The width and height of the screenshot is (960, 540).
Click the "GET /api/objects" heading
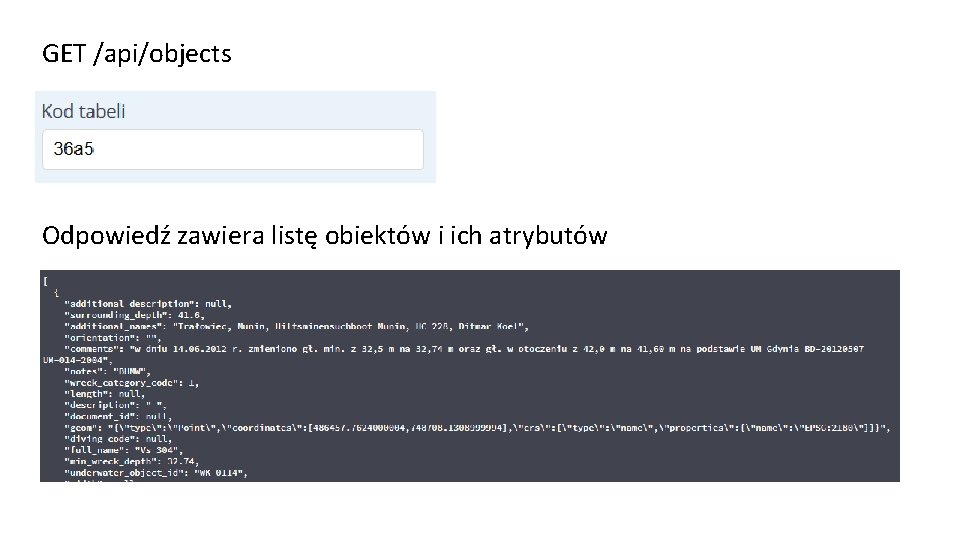pos(137,54)
